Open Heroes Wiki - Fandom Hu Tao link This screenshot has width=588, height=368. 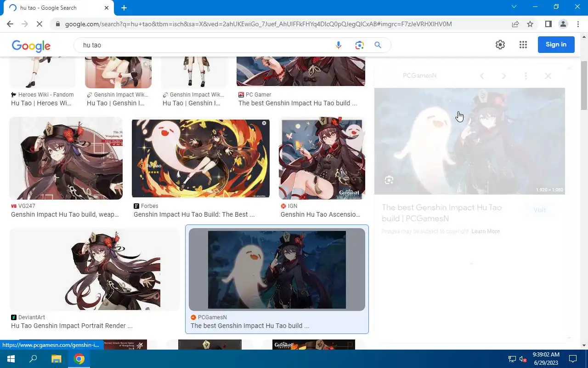coord(41,103)
